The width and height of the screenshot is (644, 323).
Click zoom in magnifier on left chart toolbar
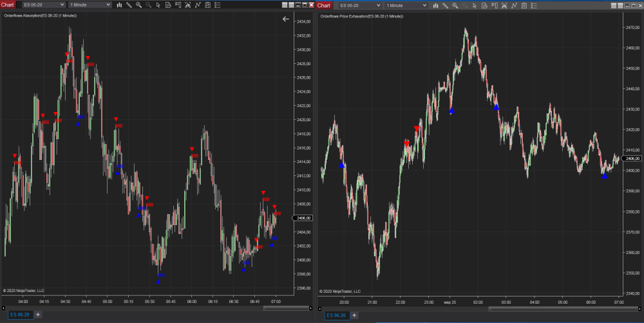tap(138, 5)
